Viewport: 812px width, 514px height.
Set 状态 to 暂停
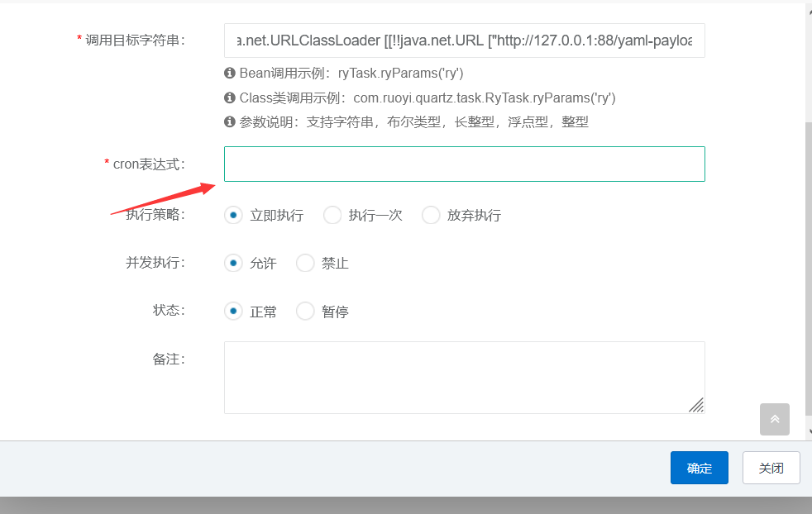point(305,311)
